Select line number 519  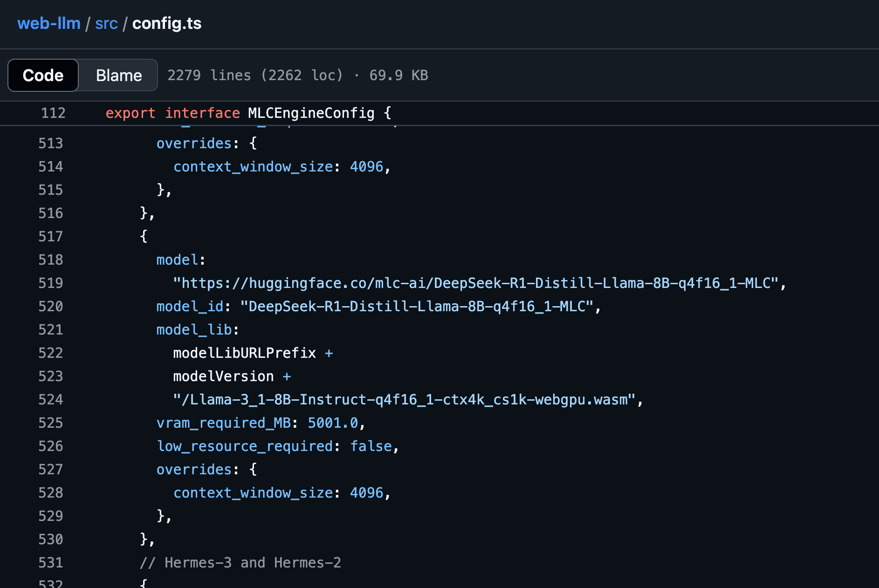pyautogui.click(x=50, y=283)
